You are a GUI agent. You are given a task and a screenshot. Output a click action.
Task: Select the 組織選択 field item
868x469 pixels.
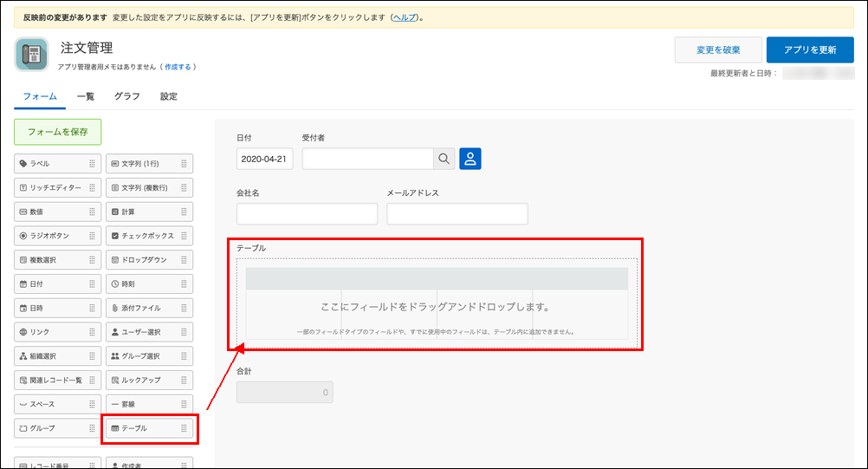(x=57, y=356)
